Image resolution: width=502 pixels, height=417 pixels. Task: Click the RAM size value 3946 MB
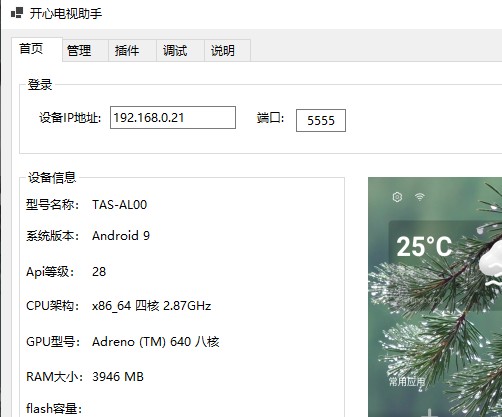click(118, 377)
